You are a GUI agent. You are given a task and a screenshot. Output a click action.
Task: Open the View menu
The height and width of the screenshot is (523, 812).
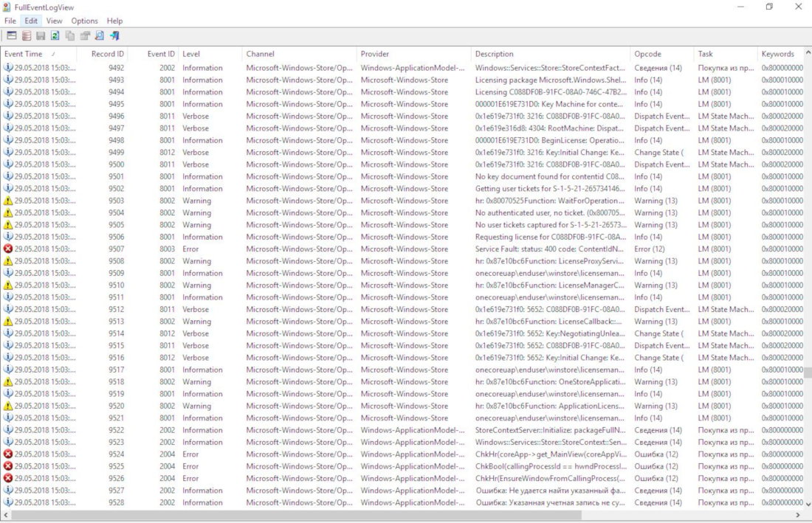click(x=54, y=21)
